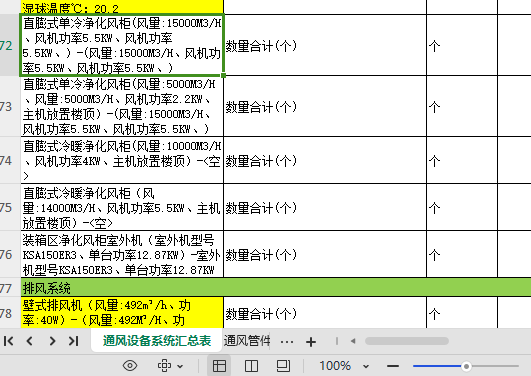
Task: Click horizontal scrollbar thumb
Action: click(407, 341)
